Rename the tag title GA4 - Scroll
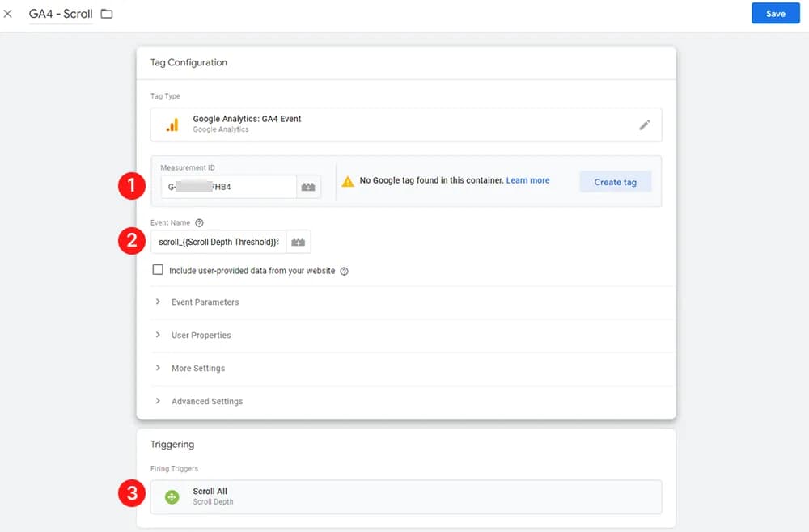The width and height of the screenshot is (809, 532). (61, 14)
